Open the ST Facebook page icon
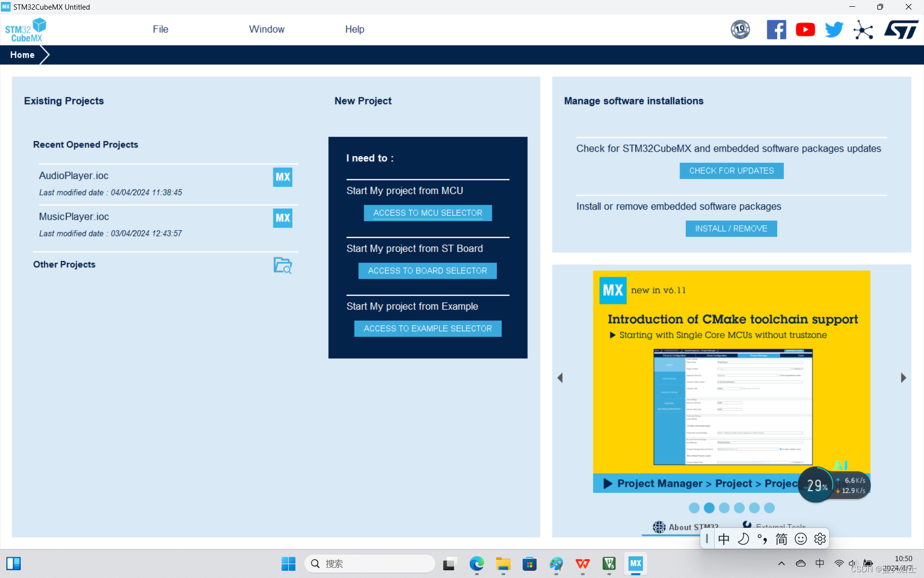 coord(776,30)
